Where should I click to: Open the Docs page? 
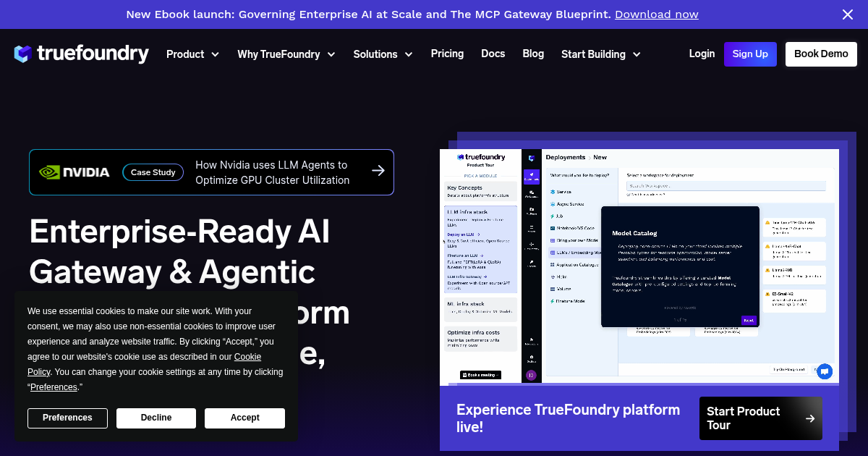[x=493, y=54]
